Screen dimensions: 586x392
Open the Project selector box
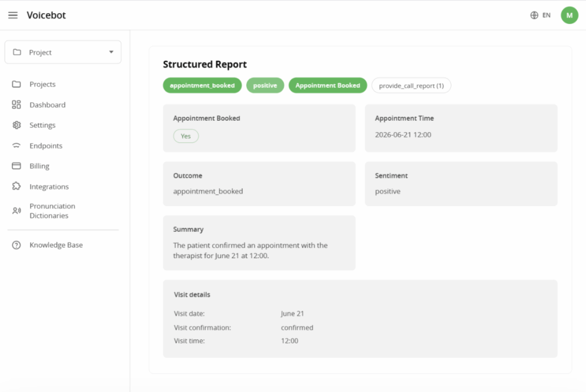click(x=63, y=52)
